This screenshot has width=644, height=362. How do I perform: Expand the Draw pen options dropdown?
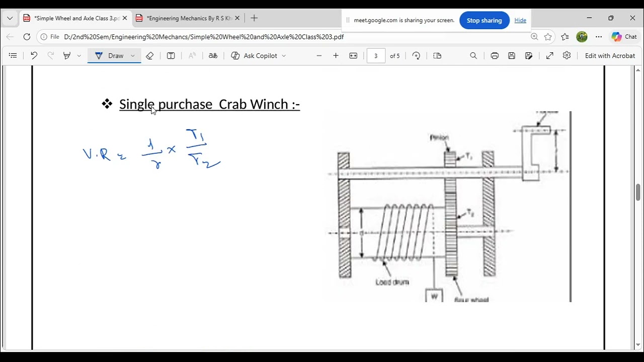point(133,56)
